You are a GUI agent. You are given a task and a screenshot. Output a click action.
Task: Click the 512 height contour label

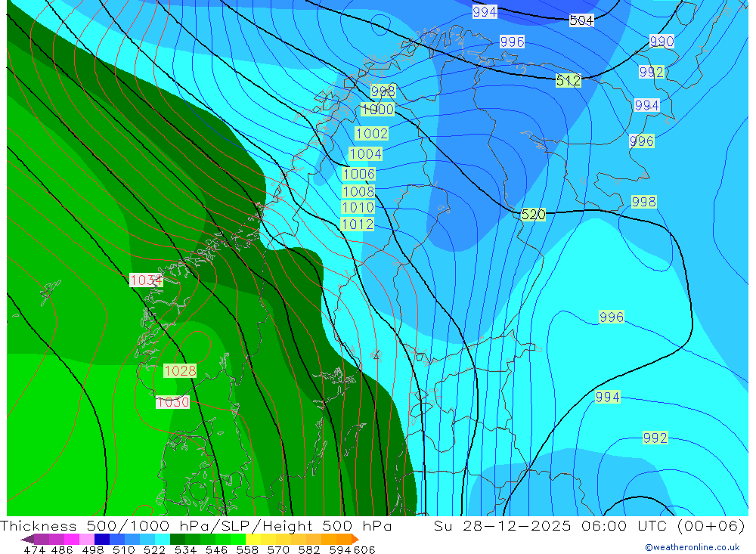(x=569, y=81)
